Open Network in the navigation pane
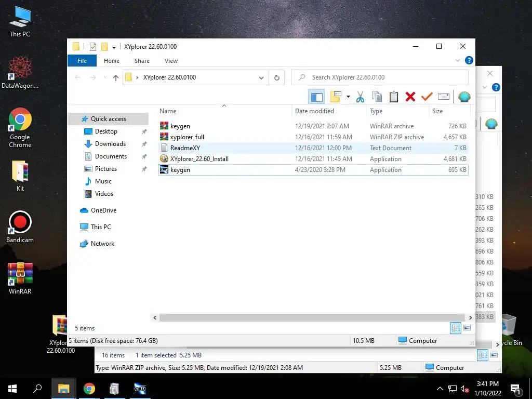The width and height of the screenshot is (532, 399). click(102, 244)
